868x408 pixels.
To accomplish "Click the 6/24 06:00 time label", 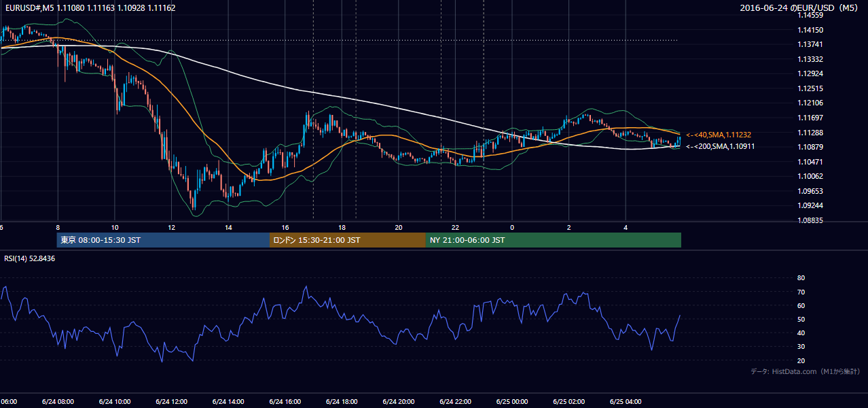I will coord(8,401).
